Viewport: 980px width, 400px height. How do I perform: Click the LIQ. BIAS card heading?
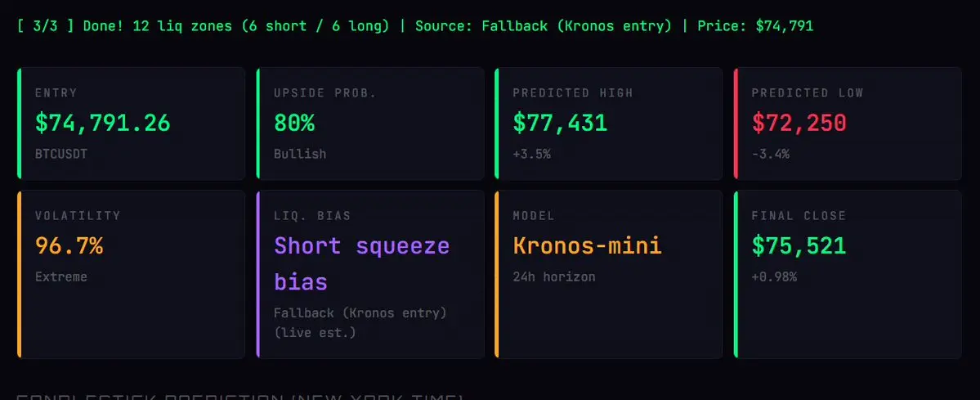[x=312, y=216]
